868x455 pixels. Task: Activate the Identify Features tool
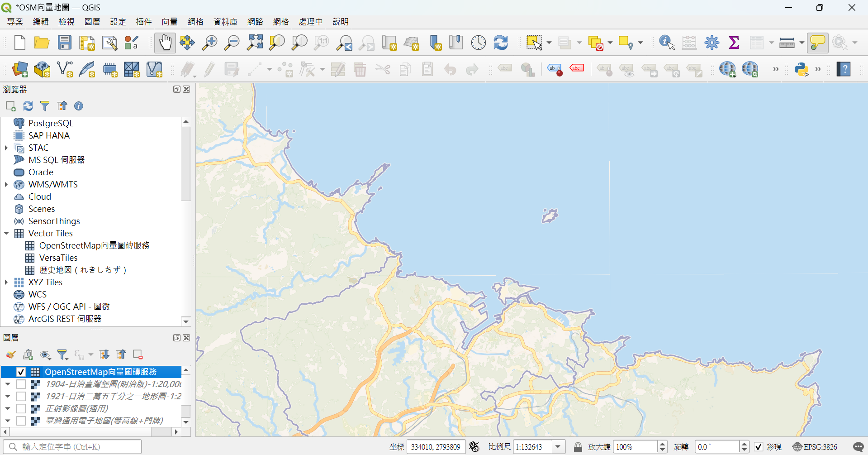tap(667, 43)
